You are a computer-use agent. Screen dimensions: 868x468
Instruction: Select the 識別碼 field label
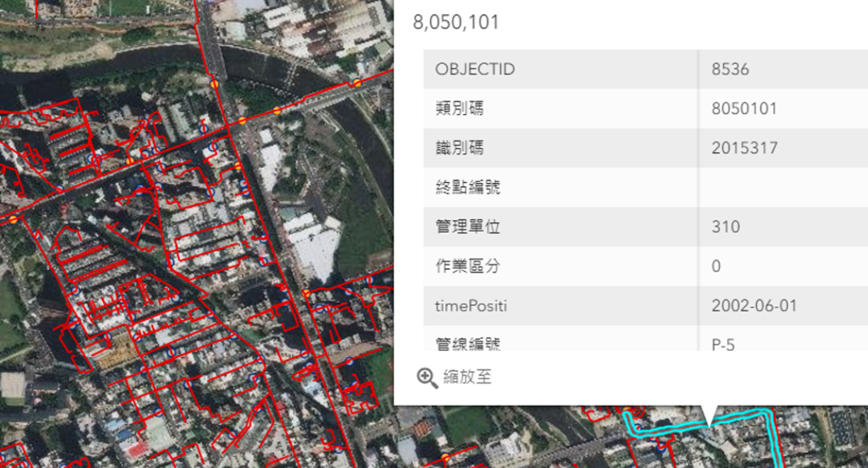coord(459,148)
